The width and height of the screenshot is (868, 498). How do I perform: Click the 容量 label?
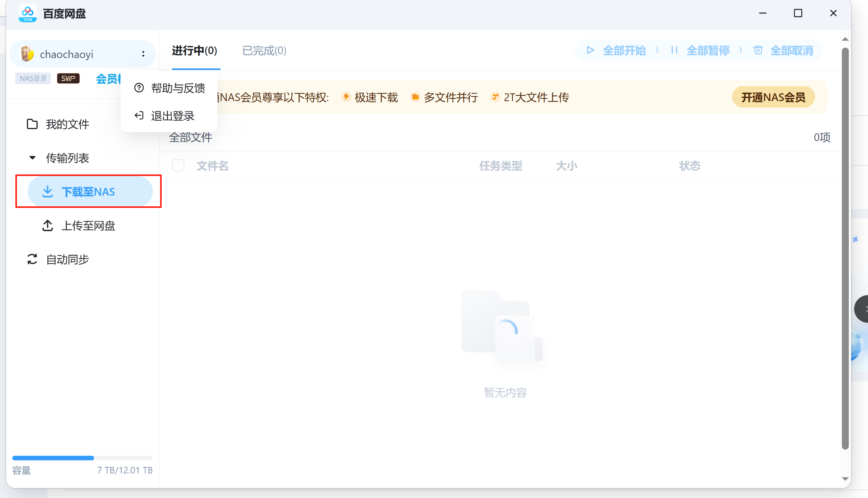point(22,470)
